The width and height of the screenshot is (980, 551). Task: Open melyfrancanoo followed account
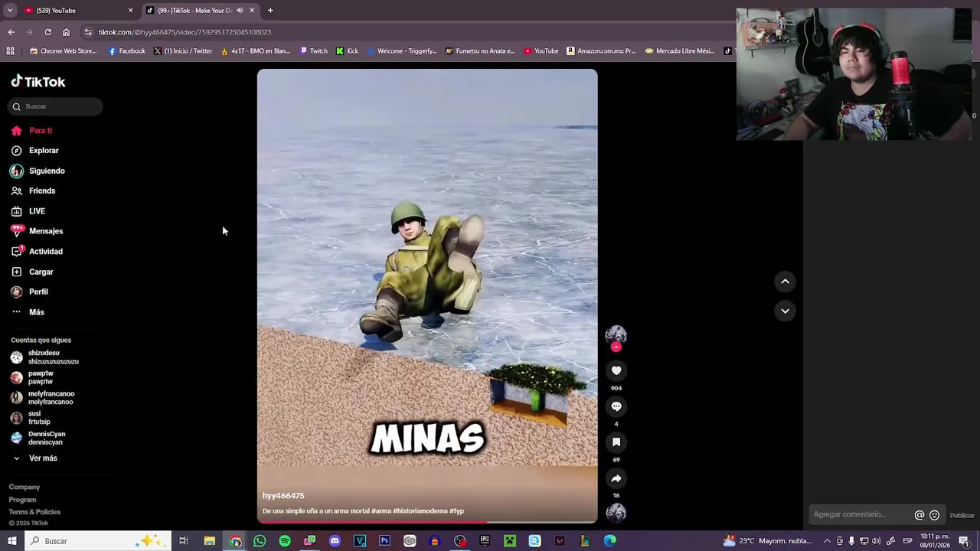[42, 397]
